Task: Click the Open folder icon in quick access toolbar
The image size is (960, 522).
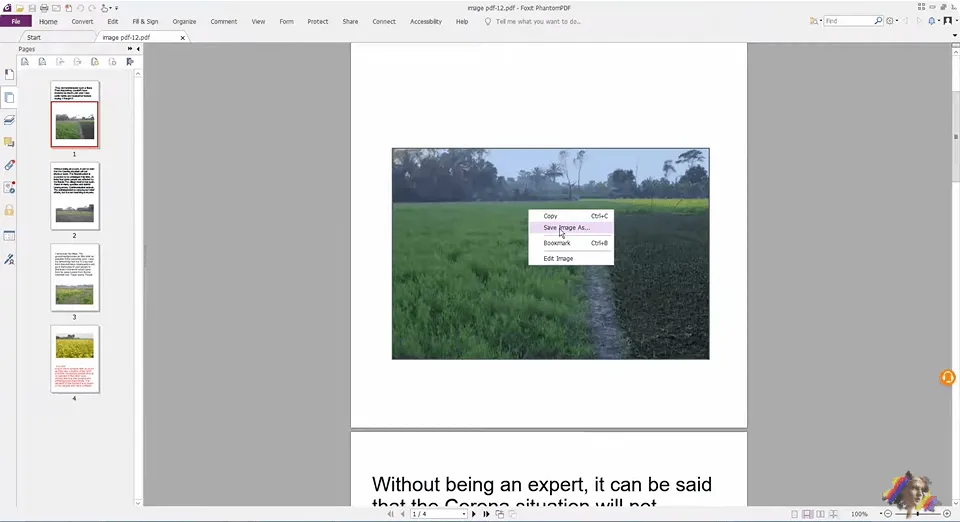Action: pyautogui.click(x=20, y=8)
